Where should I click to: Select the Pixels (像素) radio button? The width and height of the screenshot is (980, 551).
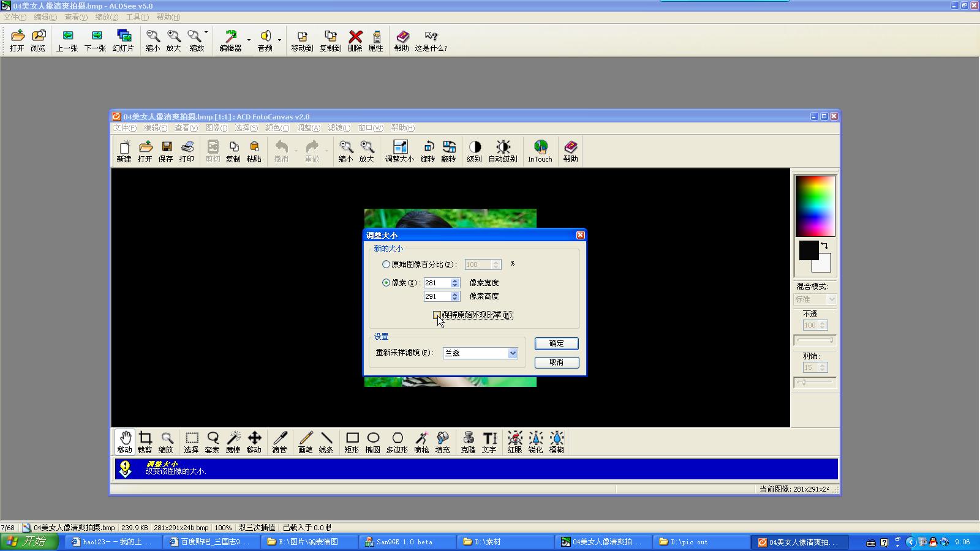pyautogui.click(x=386, y=283)
